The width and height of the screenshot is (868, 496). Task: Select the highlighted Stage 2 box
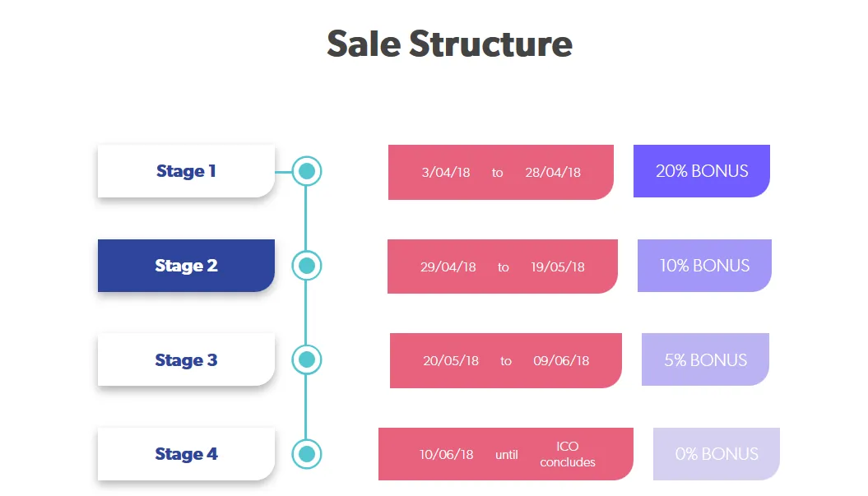186,266
